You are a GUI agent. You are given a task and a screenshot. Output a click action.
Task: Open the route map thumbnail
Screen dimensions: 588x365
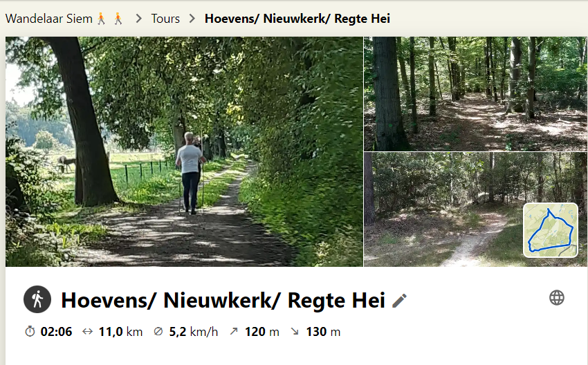[x=550, y=230]
